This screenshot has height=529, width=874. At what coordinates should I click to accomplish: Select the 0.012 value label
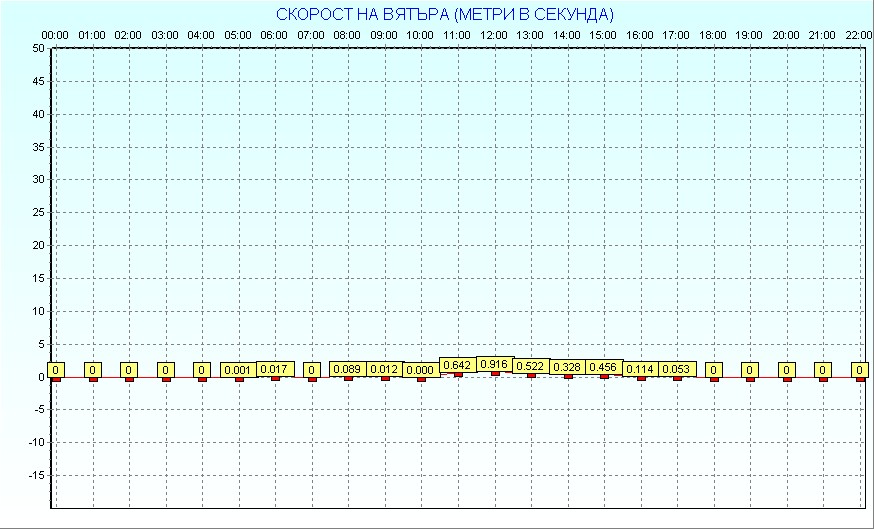[385, 370]
